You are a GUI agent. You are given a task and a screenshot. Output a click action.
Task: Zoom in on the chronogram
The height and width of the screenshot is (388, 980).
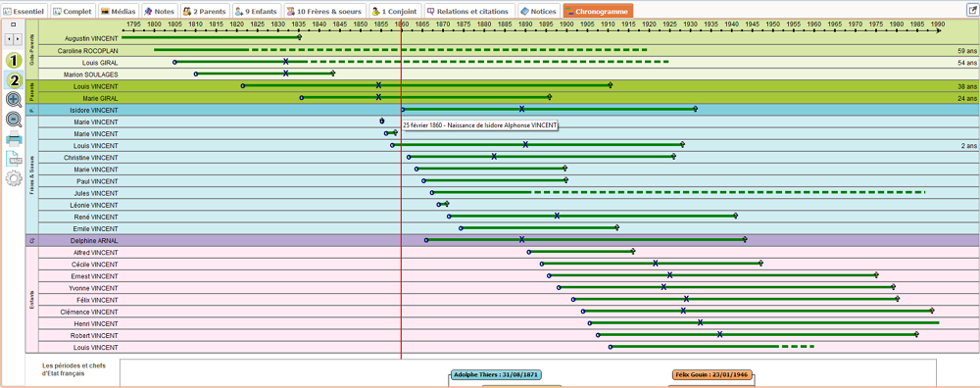[14, 99]
